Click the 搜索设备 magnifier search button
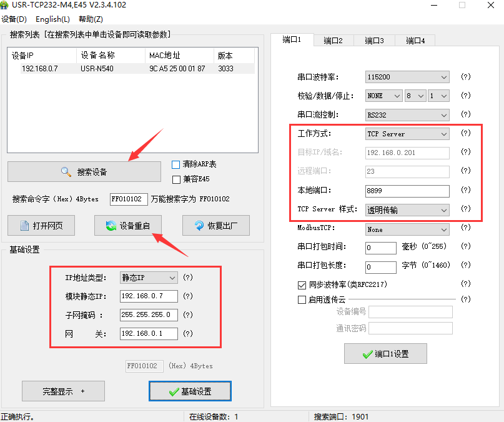Screen dimensions: 504x422 click(84, 171)
